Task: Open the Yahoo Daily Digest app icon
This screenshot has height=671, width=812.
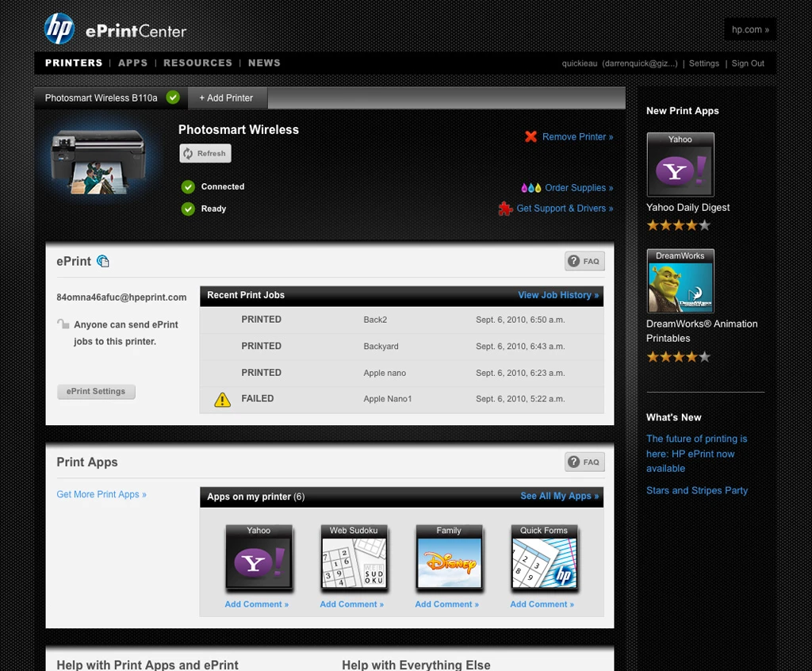Action: click(680, 164)
